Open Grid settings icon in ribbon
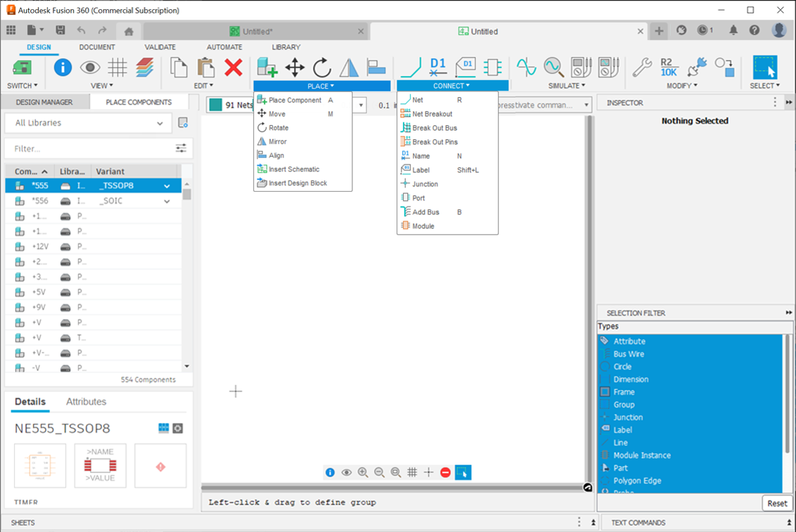Viewport: 796px width, 532px height. tap(117, 67)
